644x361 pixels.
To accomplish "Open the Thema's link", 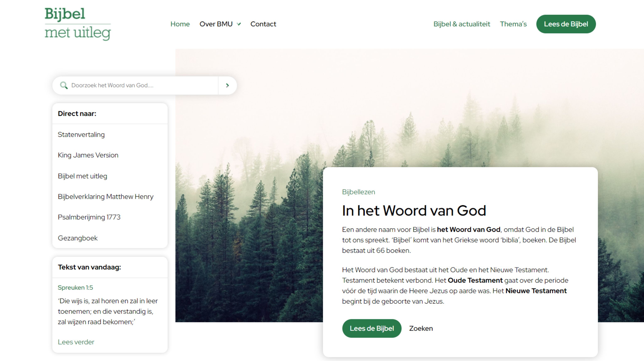I will pyautogui.click(x=513, y=24).
